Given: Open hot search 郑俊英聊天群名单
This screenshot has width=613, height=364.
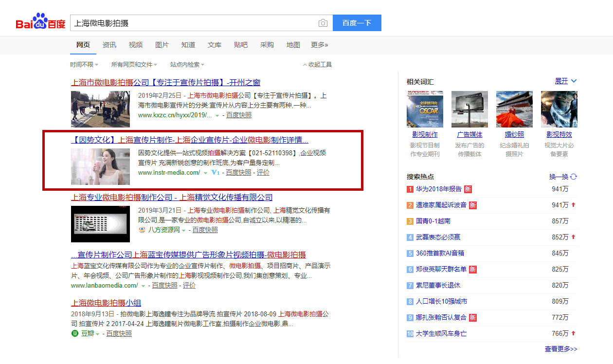Looking at the screenshot, I should coord(441,269).
